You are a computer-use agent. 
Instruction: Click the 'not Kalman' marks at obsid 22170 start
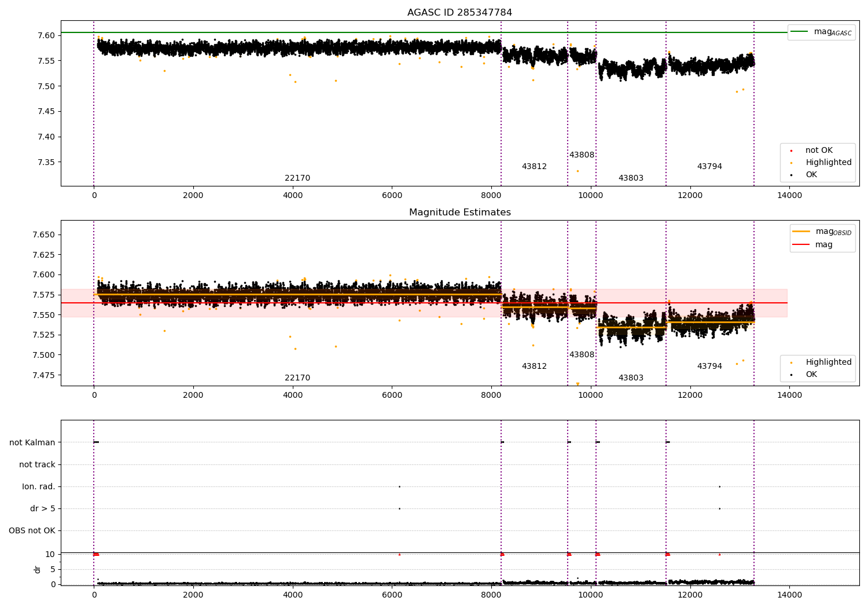[96, 442]
